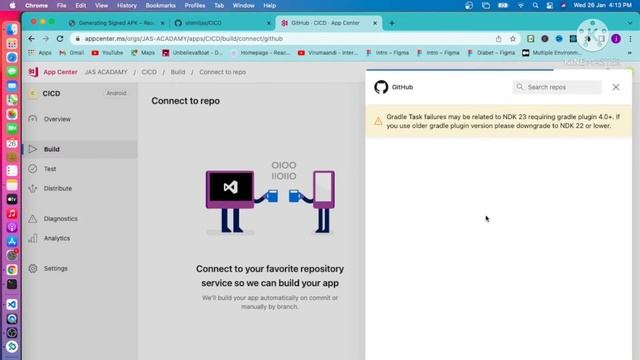Open app Settings in sidebar
Screen dimensions: 640x360
56,269
